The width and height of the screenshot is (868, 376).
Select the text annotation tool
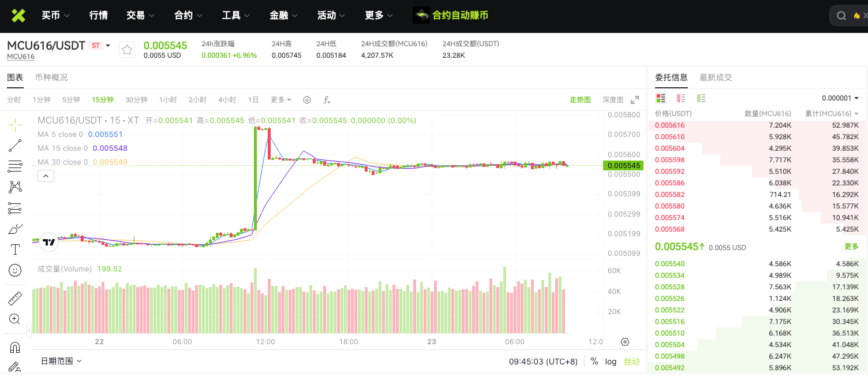14,248
